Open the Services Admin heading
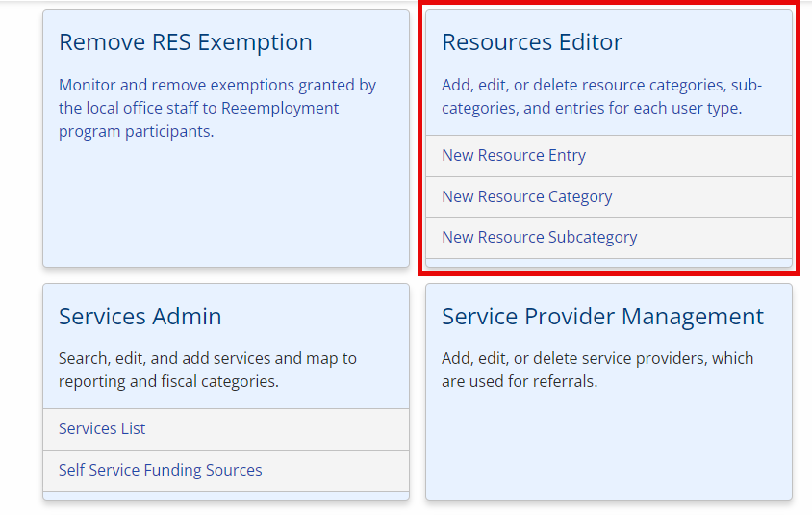Image resolution: width=812 pixels, height=515 pixels. (140, 317)
